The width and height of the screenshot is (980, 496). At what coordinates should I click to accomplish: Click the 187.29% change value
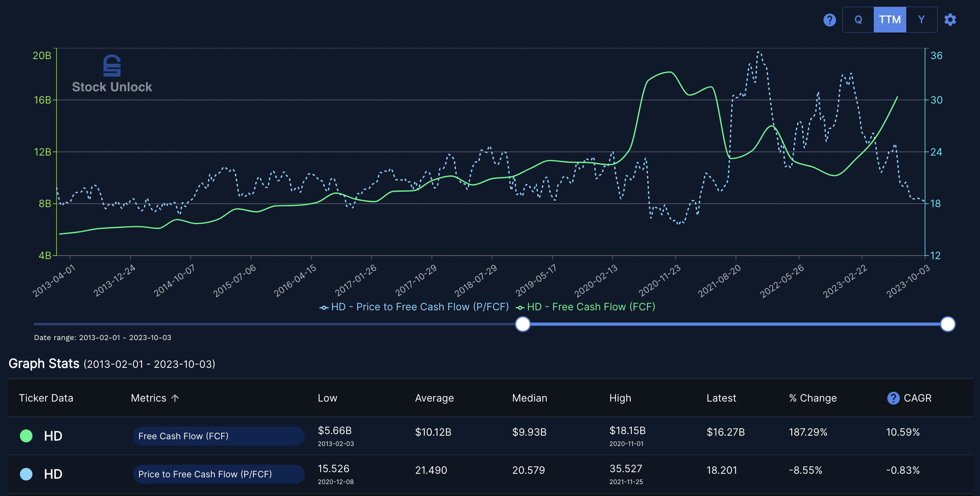point(808,432)
